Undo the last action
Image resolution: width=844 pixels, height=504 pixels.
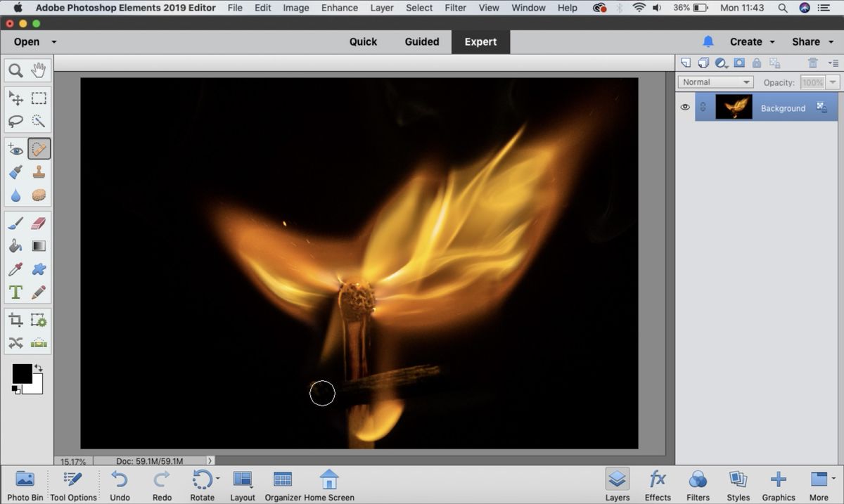120,485
